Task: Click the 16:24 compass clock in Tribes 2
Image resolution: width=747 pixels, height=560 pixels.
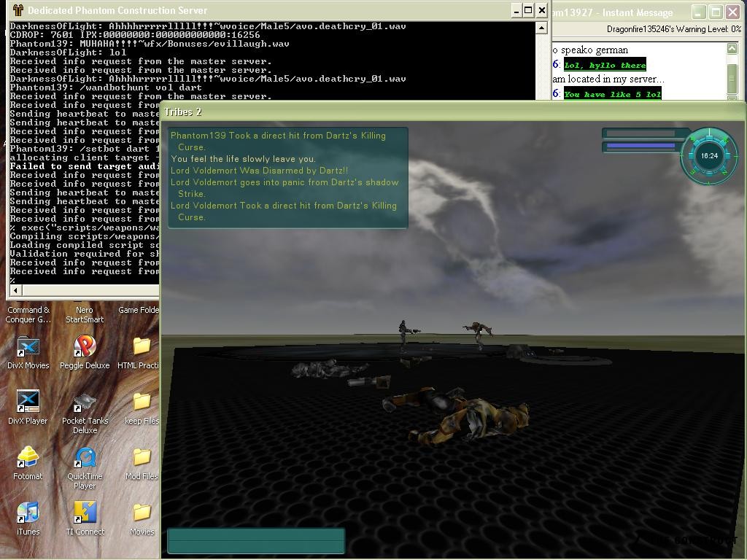Action: (709, 156)
